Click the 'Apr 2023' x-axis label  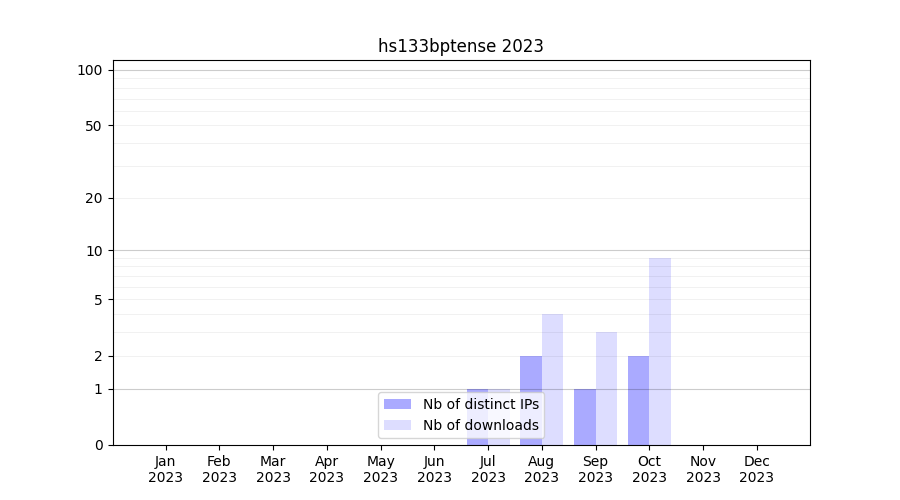point(327,469)
